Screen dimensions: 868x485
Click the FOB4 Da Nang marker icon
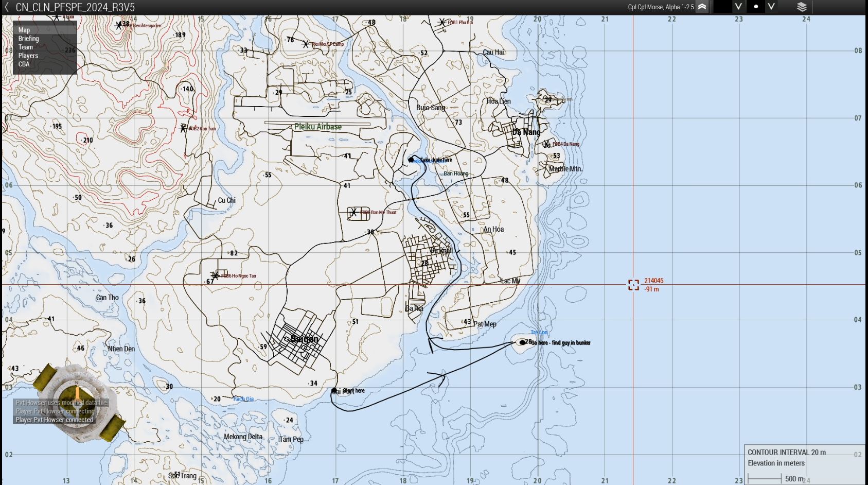click(546, 144)
